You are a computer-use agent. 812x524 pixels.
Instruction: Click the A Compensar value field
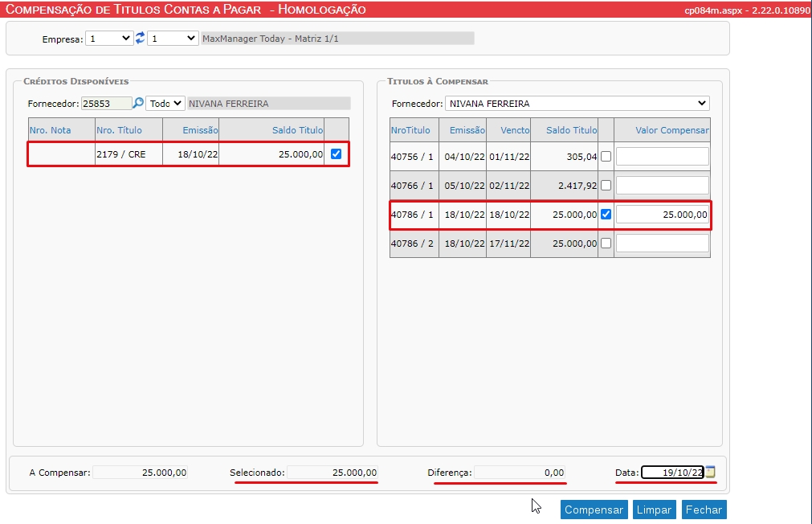(x=141, y=473)
